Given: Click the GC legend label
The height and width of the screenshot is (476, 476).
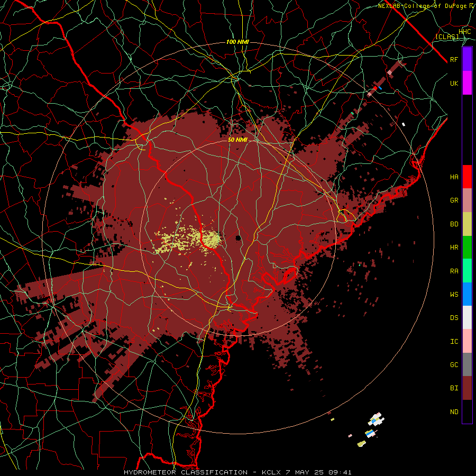Looking at the screenshot, I should coord(454,364).
